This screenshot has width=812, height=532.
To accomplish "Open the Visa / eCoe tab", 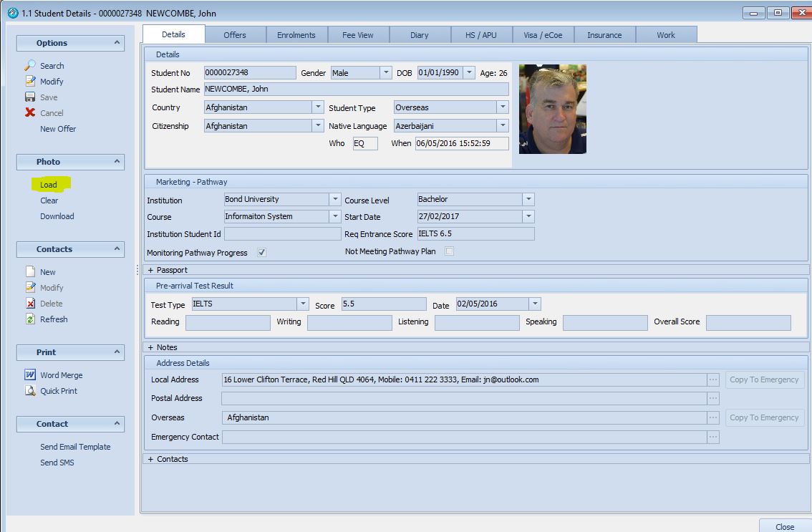I will pyautogui.click(x=543, y=35).
